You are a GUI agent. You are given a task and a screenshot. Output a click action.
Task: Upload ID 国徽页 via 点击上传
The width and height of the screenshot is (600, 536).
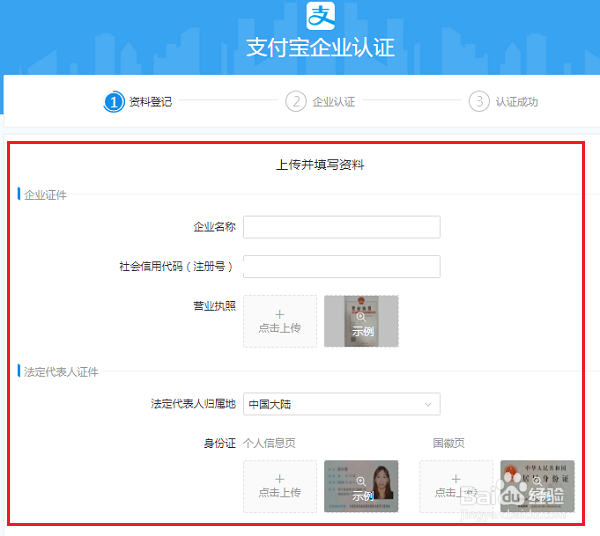[x=456, y=486]
